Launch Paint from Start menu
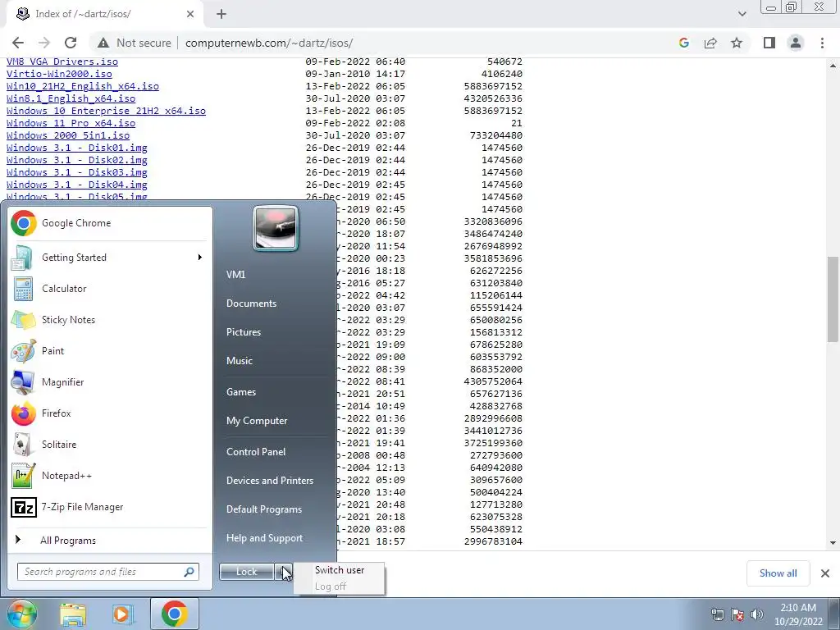The height and width of the screenshot is (630, 840). [x=110, y=351]
